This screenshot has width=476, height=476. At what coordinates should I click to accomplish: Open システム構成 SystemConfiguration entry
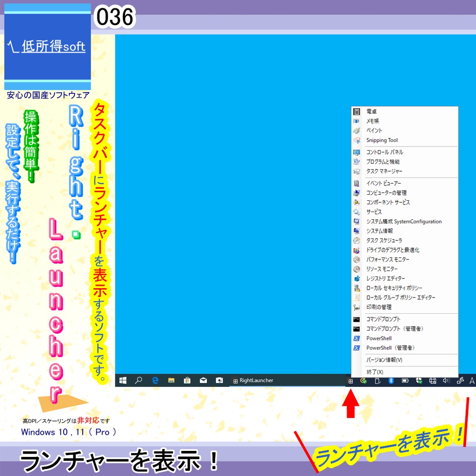click(404, 221)
